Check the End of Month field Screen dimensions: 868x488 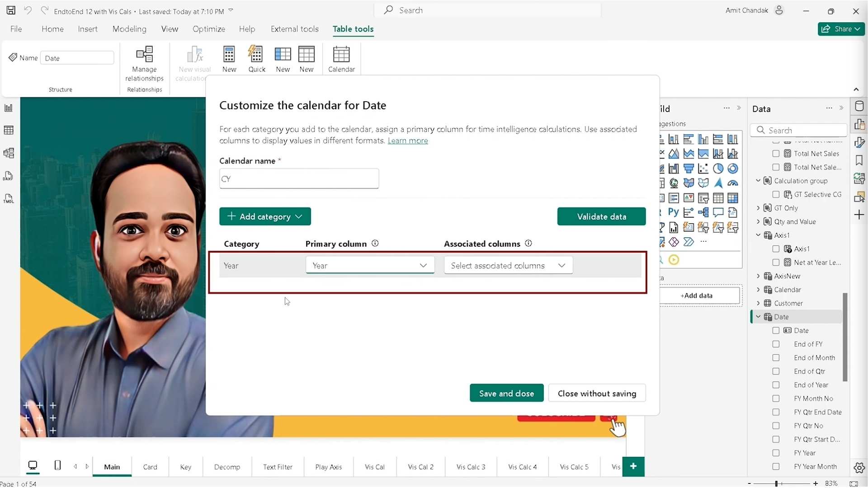[x=776, y=357]
